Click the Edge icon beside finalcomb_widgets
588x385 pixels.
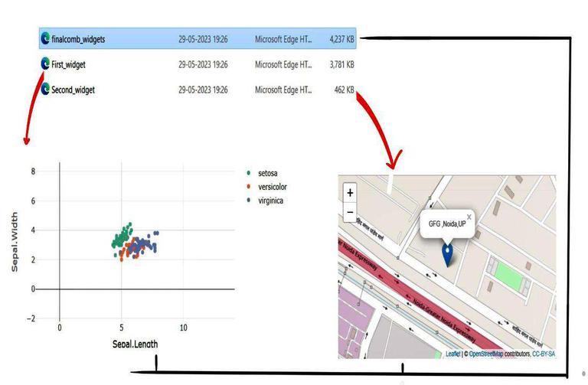coord(45,38)
